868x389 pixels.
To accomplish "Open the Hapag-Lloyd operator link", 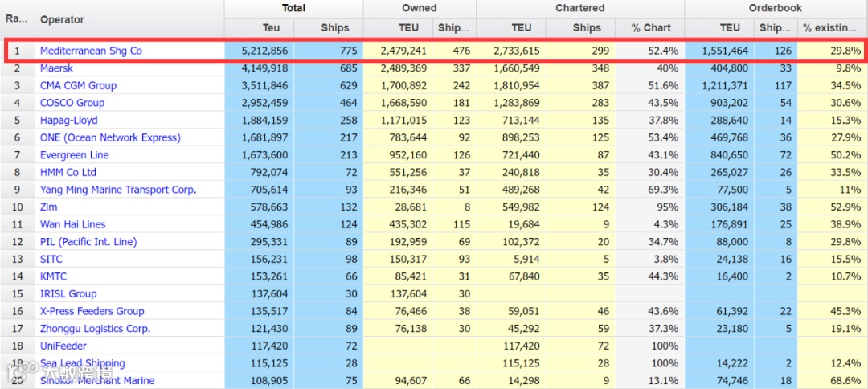I will tap(68, 120).
